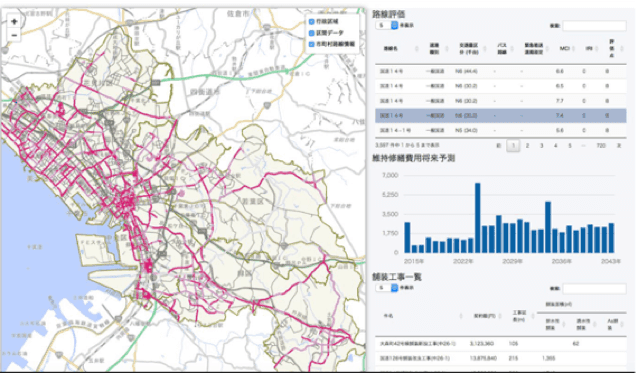638x373 pixels.
Task: Toggle the 市町村路線情報 layer checkbox
Action: [312, 44]
